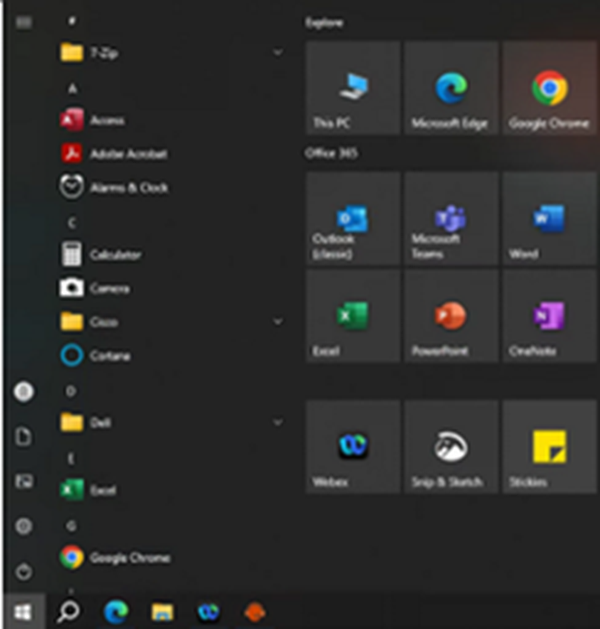The height and width of the screenshot is (629, 600).
Task: Open Alarms & Clock app
Action: (x=172, y=187)
